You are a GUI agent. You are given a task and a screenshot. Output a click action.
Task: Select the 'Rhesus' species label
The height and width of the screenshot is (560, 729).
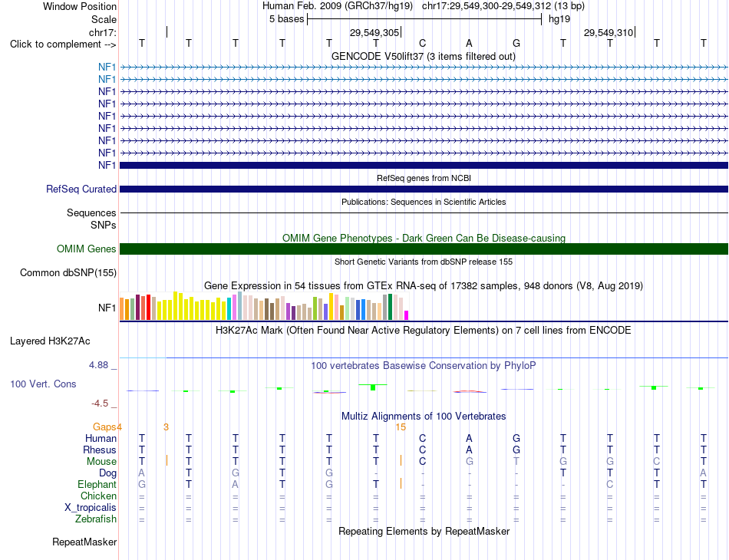click(x=100, y=450)
